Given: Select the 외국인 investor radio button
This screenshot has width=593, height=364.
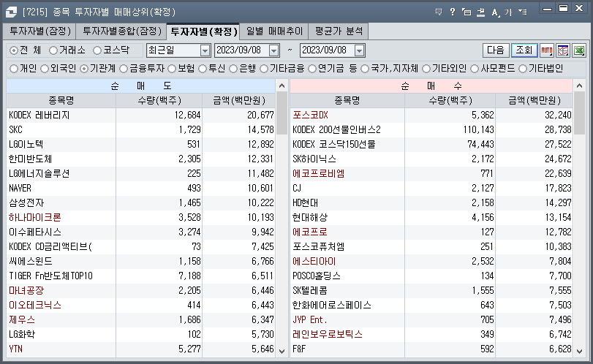Looking at the screenshot, I should [45, 69].
